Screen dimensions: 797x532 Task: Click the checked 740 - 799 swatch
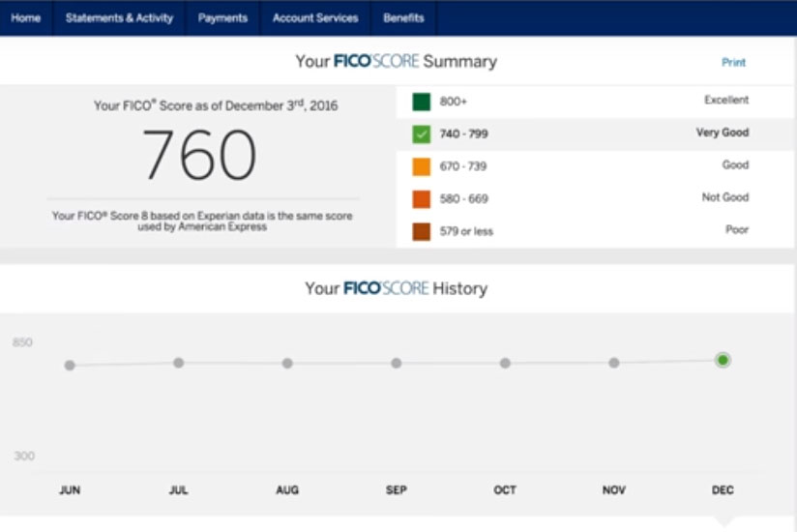click(x=422, y=134)
